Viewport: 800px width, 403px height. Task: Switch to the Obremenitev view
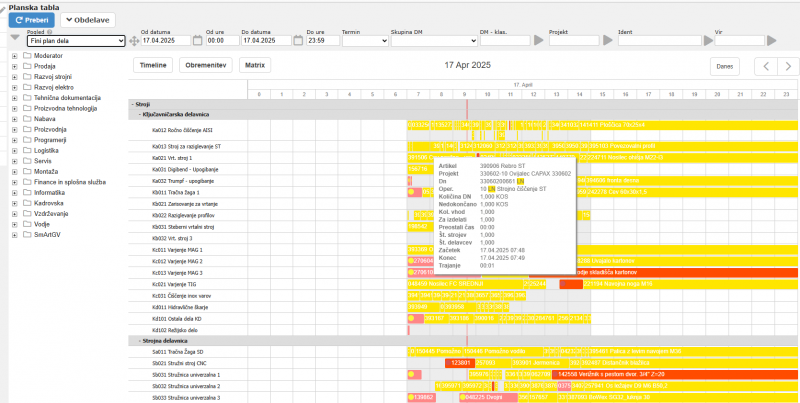[x=205, y=65]
